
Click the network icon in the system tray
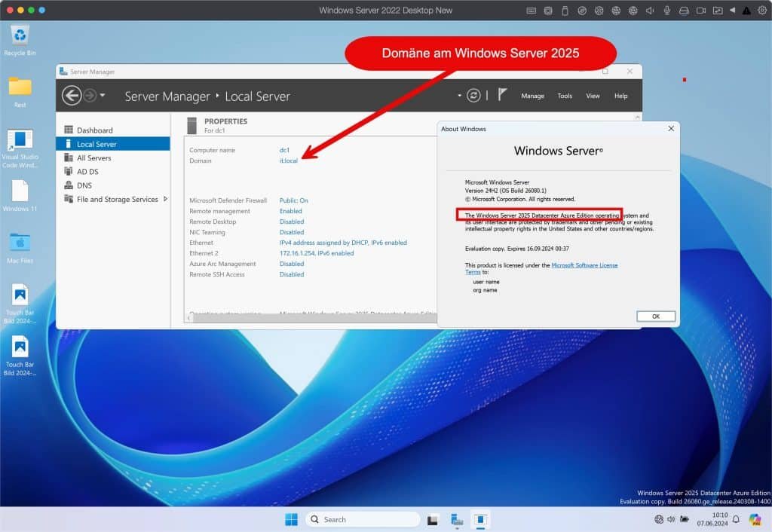pyautogui.click(x=659, y=519)
